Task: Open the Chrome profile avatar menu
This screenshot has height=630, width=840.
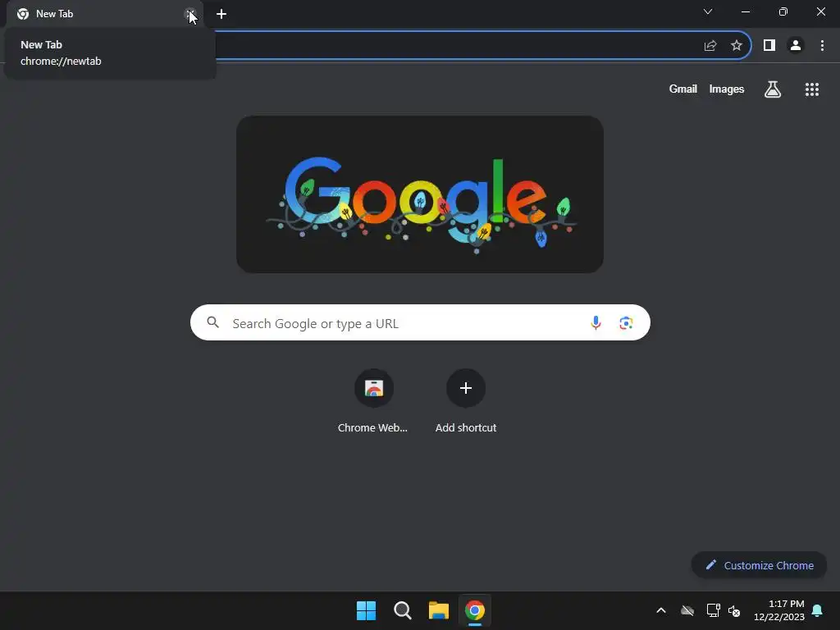Action: (x=796, y=46)
